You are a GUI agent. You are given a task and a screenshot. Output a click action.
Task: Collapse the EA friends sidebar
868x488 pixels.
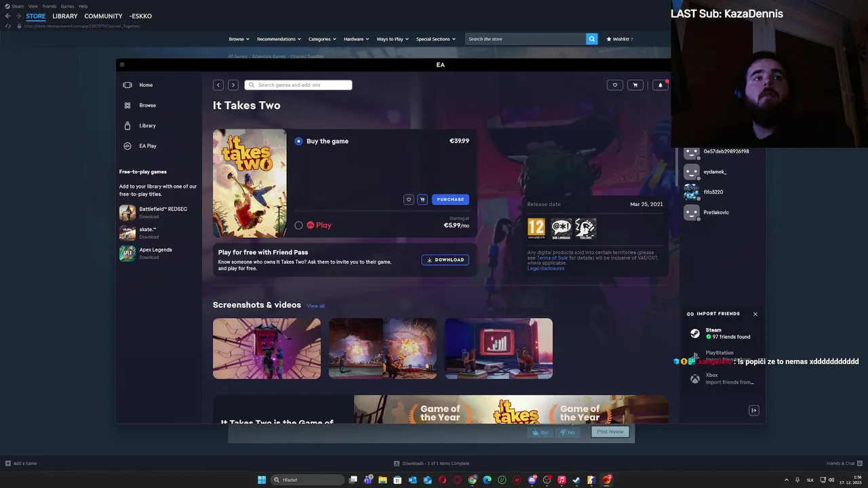[x=753, y=410]
